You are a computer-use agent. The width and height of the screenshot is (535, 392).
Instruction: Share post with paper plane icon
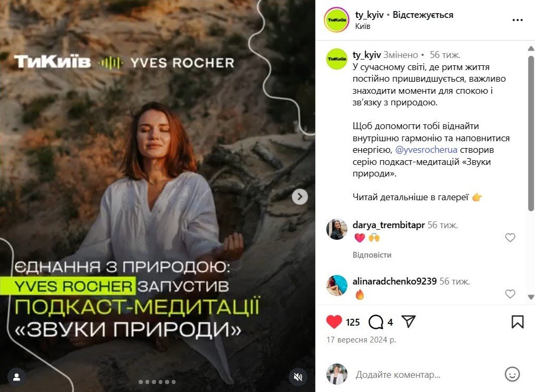pyautogui.click(x=408, y=321)
